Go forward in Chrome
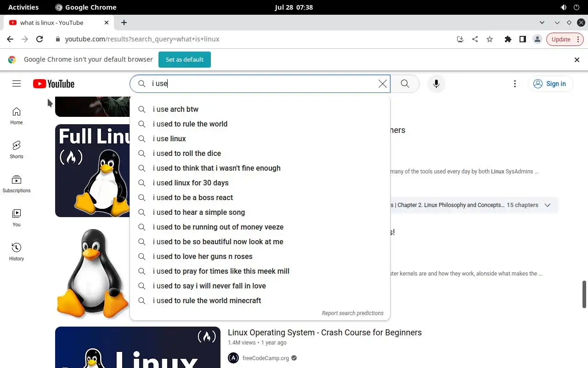Viewport: 588px width, 368px height. (x=25, y=39)
